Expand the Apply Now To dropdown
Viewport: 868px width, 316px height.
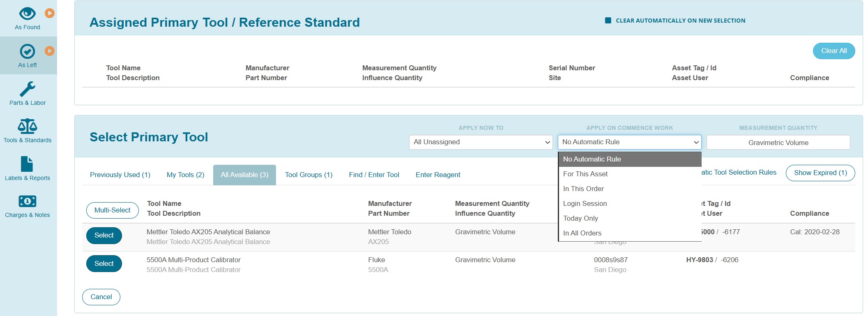tap(481, 142)
